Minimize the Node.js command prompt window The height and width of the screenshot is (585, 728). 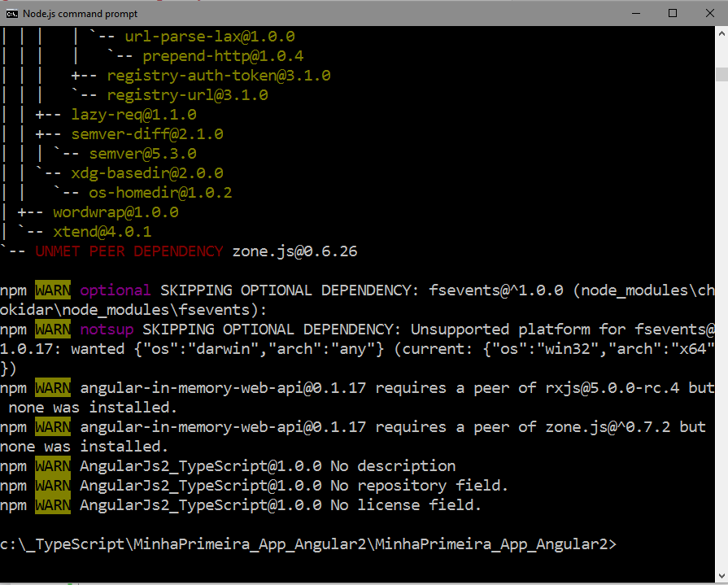pyautogui.click(x=636, y=13)
